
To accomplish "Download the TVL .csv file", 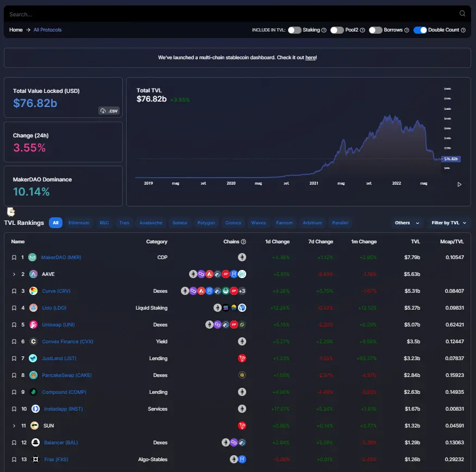I will 109,111.
